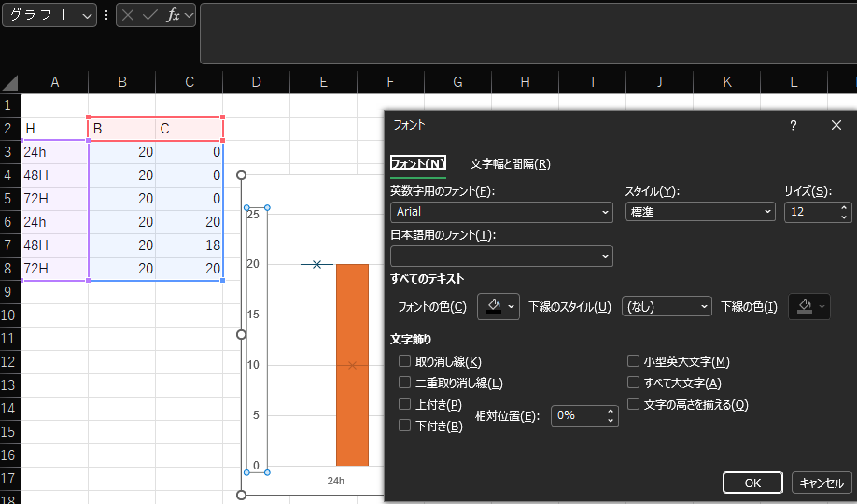Select column A header
Viewport: 857px width, 504px height.
click(x=55, y=82)
